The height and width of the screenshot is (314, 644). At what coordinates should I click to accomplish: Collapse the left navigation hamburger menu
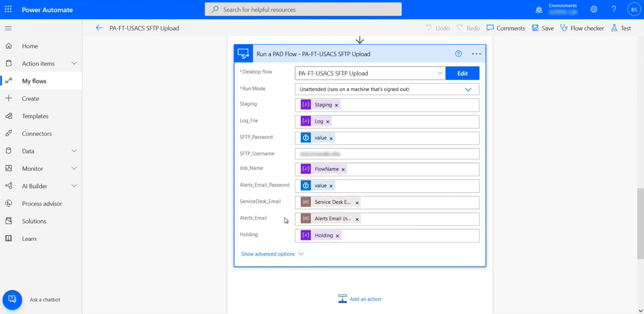tap(9, 28)
